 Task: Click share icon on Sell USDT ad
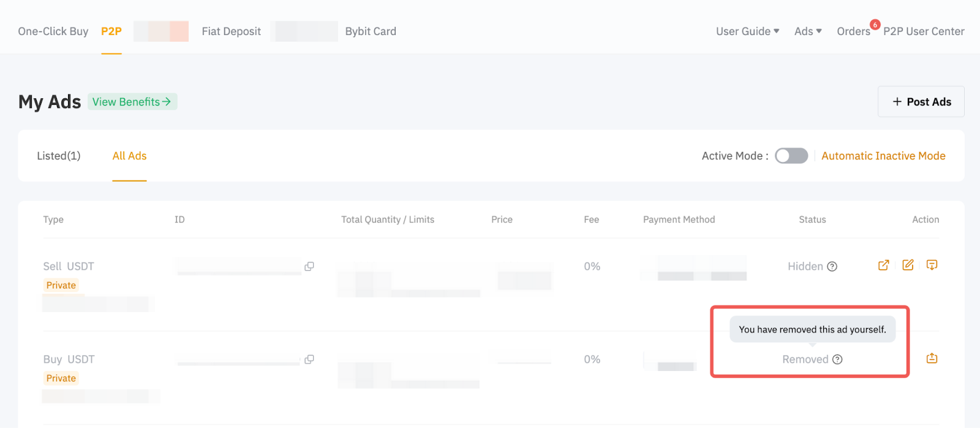coord(883,265)
